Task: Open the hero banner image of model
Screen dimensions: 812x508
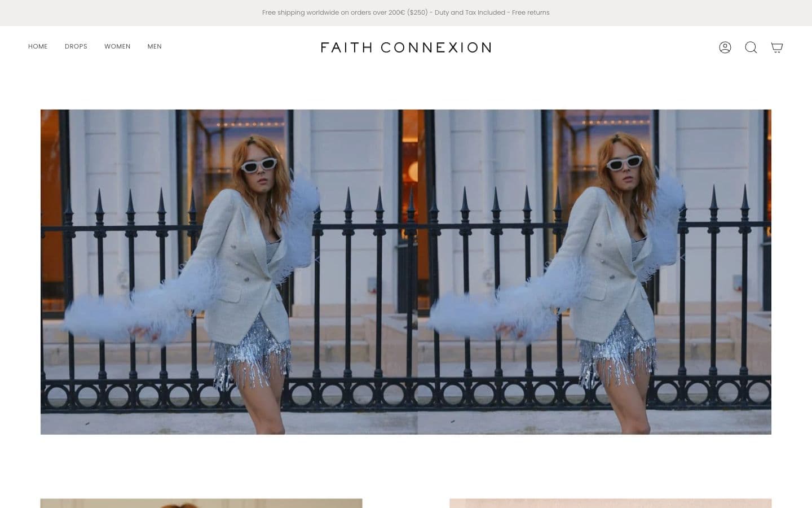Action: coord(406,272)
